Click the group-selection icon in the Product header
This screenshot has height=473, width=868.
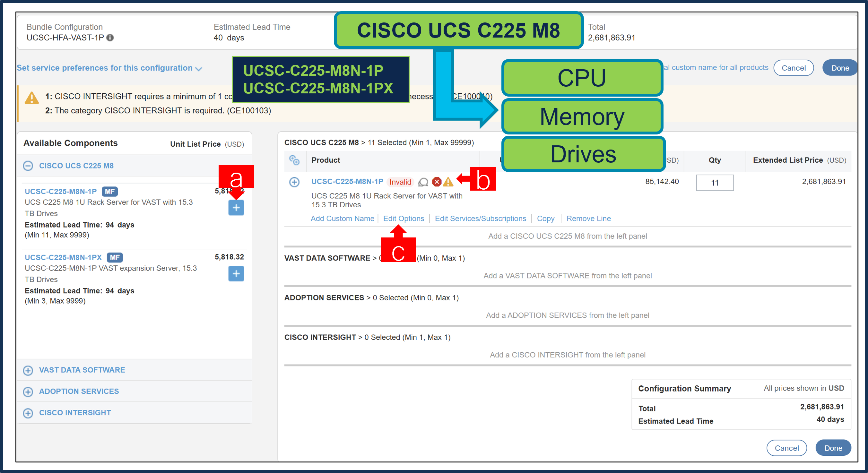pyautogui.click(x=295, y=161)
